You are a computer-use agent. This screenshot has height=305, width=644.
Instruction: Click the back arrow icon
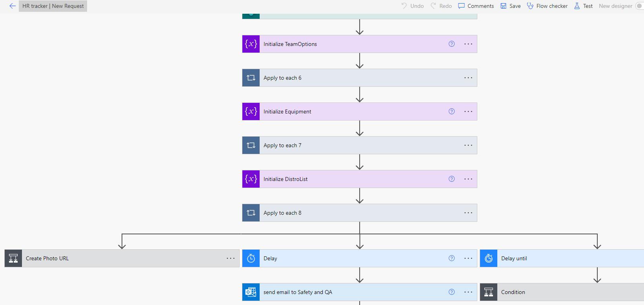(x=13, y=6)
